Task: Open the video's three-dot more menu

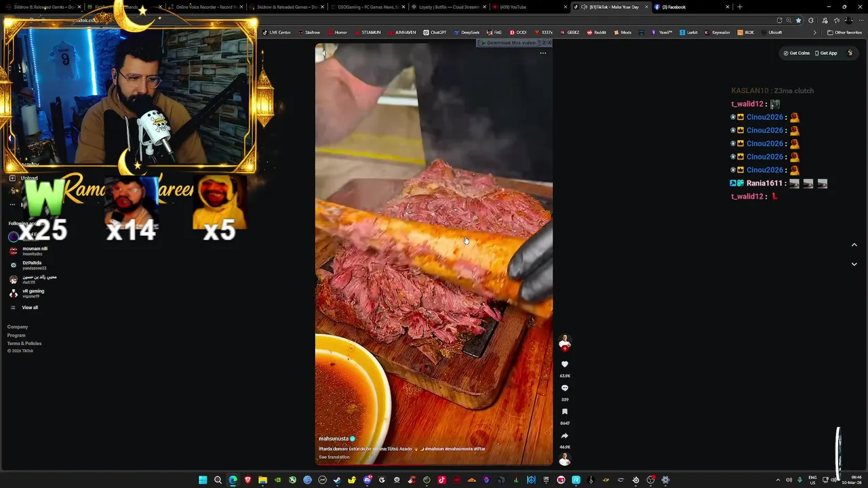Action: pos(542,53)
